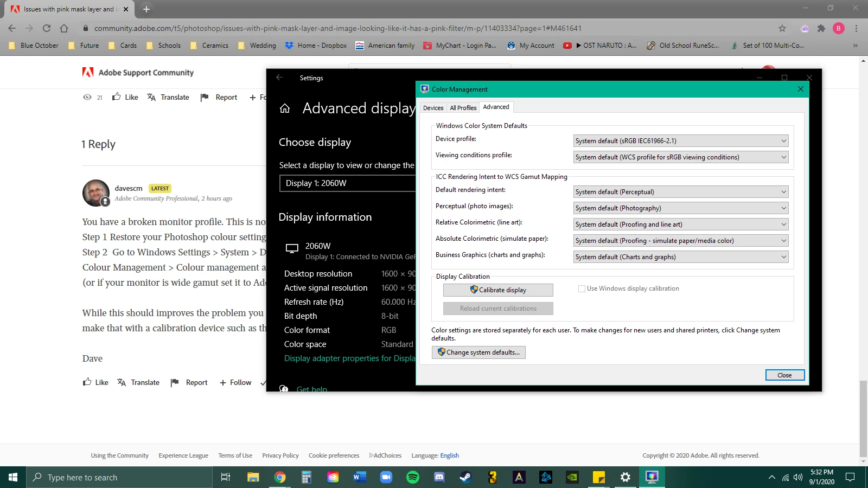Viewport: 868px width, 488px height.
Task: Click the Windows Start button
Action: (13, 477)
